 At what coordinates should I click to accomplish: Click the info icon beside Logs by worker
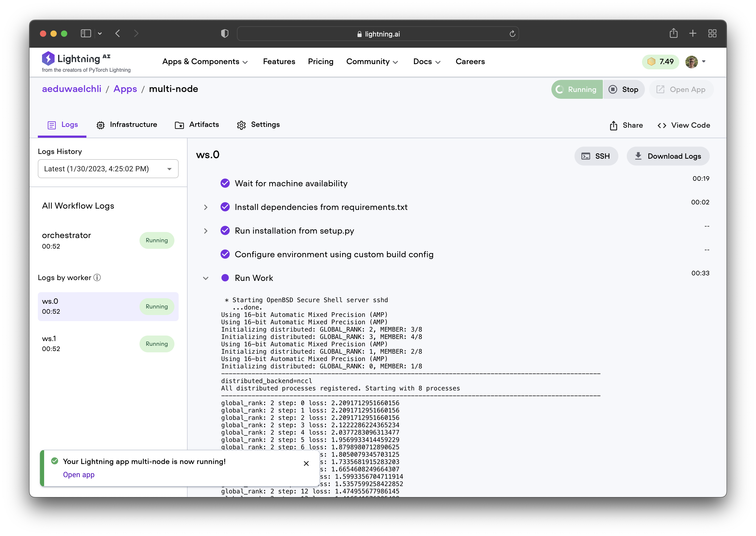97,277
